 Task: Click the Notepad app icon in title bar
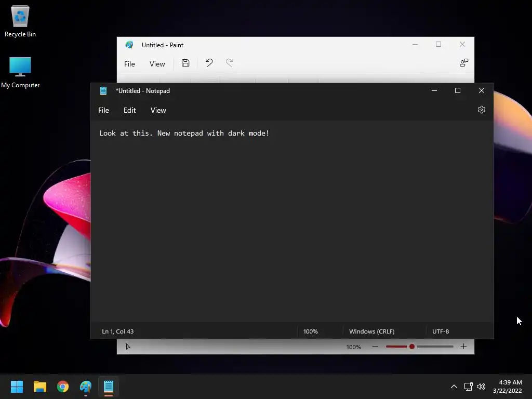pos(103,90)
